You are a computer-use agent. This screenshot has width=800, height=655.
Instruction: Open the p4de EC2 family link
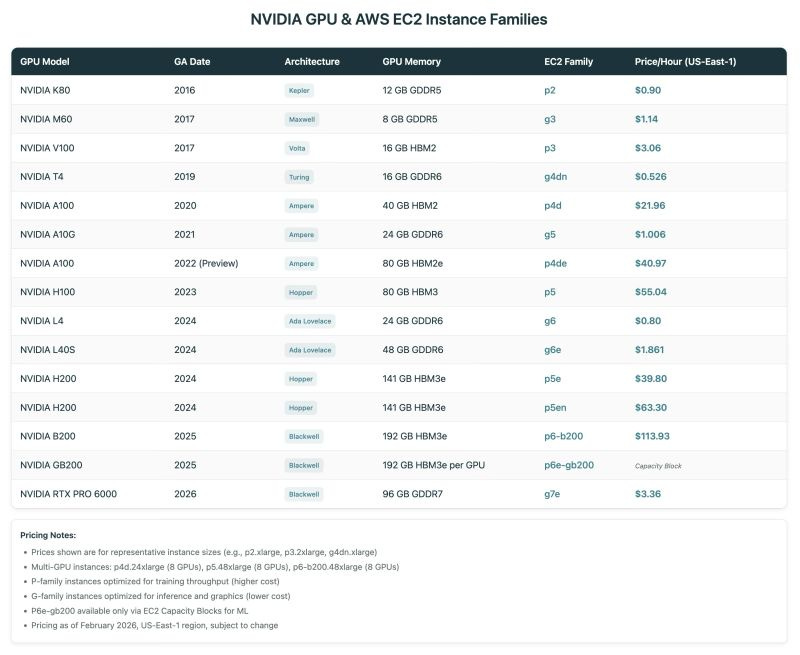click(x=555, y=263)
